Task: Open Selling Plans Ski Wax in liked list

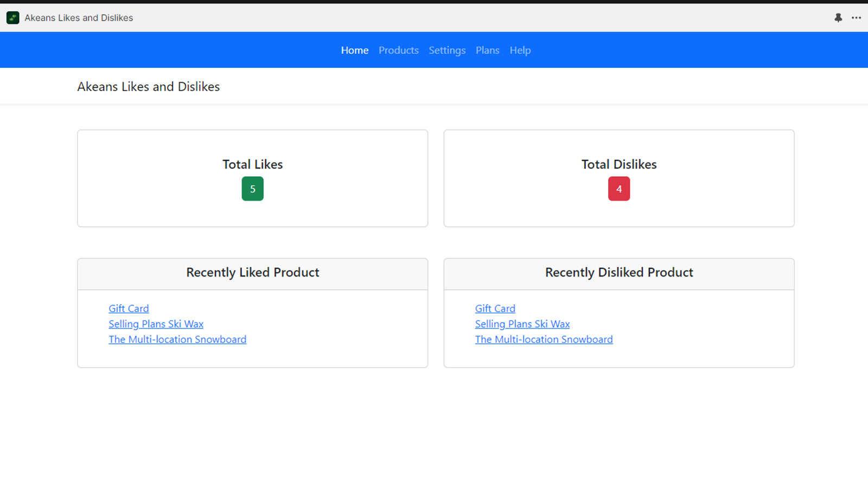Action: tap(156, 324)
